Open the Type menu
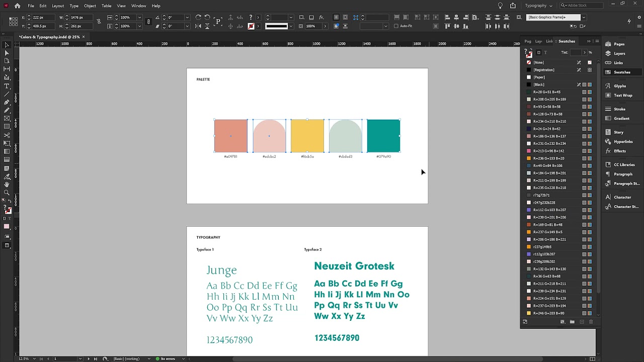This screenshot has width=644, height=362. point(74,6)
